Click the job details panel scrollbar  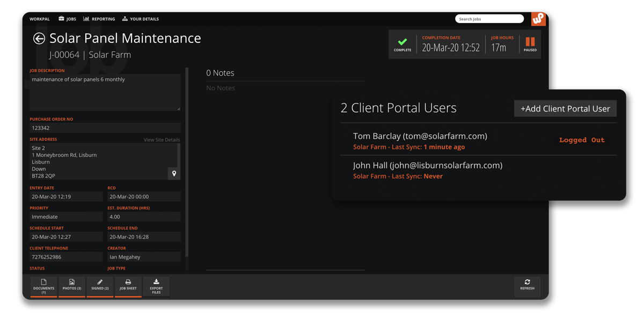coord(187,162)
